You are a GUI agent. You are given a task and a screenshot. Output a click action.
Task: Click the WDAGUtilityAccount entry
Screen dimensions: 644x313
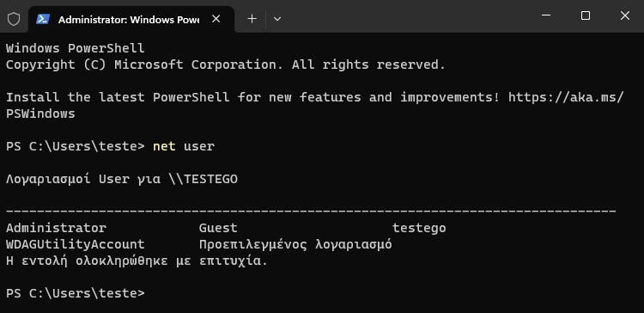(x=76, y=244)
